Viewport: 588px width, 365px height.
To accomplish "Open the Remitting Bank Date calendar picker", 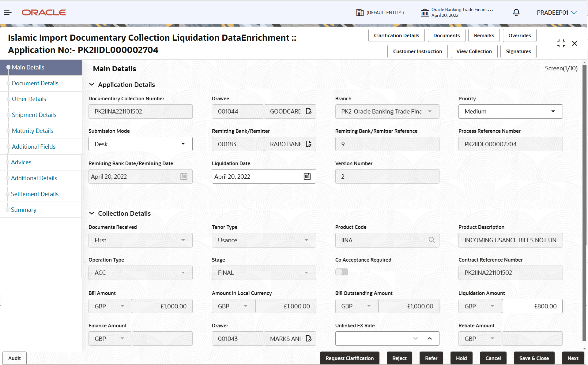I will pyautogui.click(x=183, y=176).
